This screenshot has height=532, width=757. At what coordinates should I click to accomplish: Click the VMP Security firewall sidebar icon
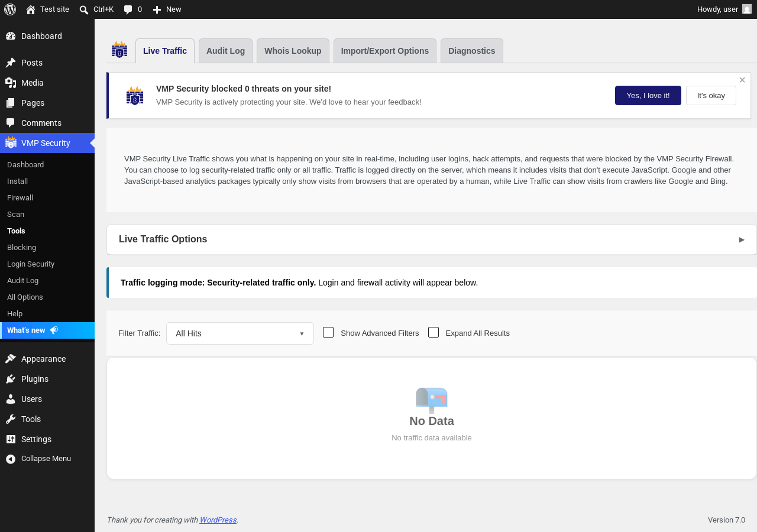click(11, 142)
